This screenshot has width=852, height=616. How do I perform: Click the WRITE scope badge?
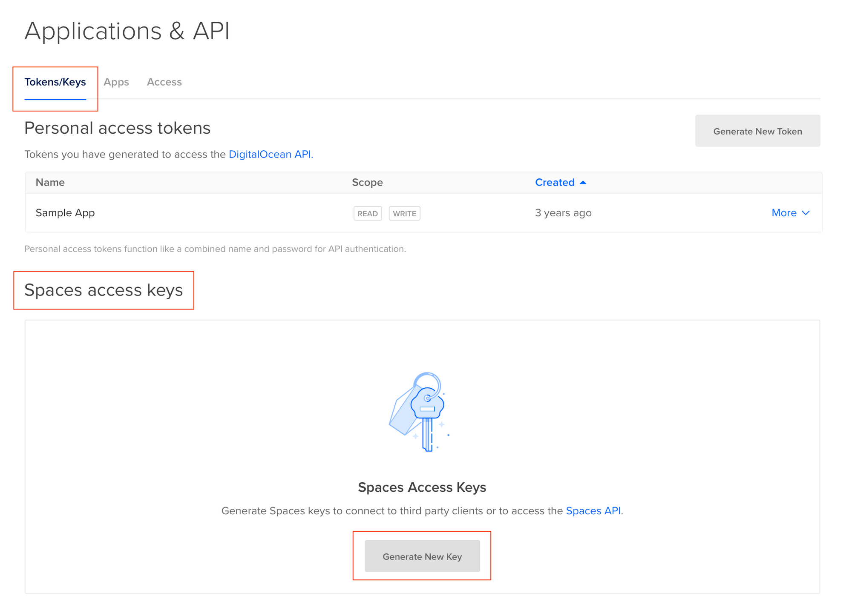click(x=404, y=213)
